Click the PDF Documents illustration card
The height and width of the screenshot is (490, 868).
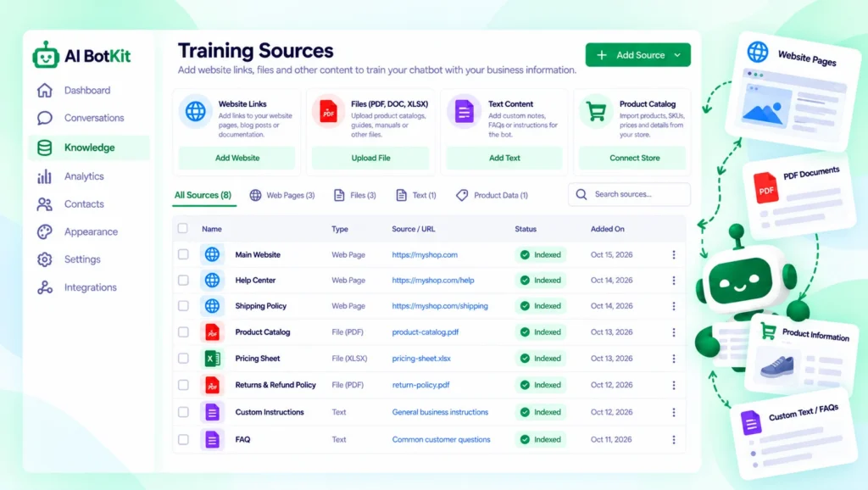coord(800,198)
